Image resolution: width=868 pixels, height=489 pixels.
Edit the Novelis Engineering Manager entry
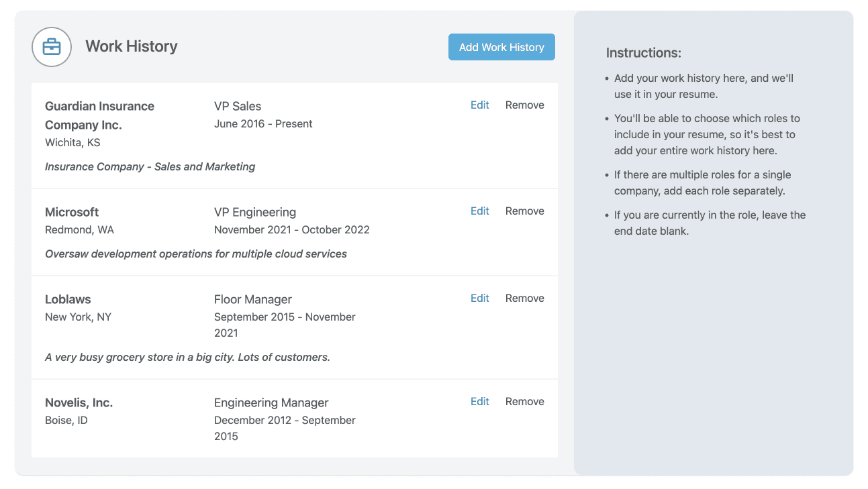[x=480, y=402]
